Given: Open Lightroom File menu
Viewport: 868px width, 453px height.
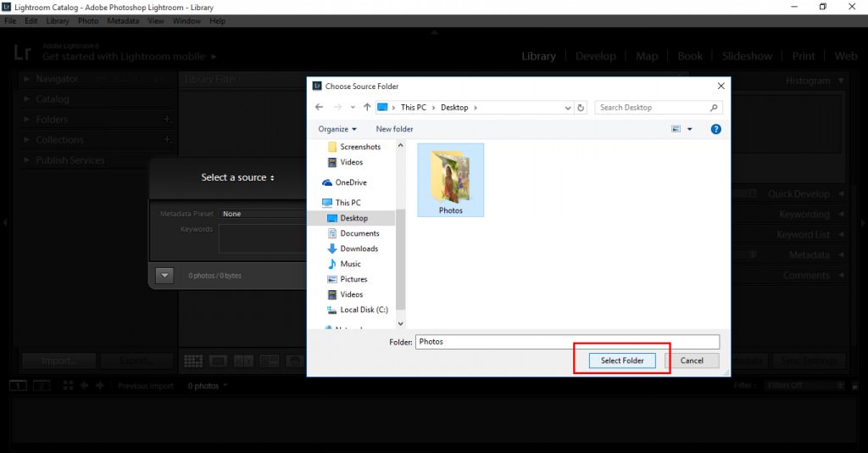Looking at the screenshot, I should point(10,21).
